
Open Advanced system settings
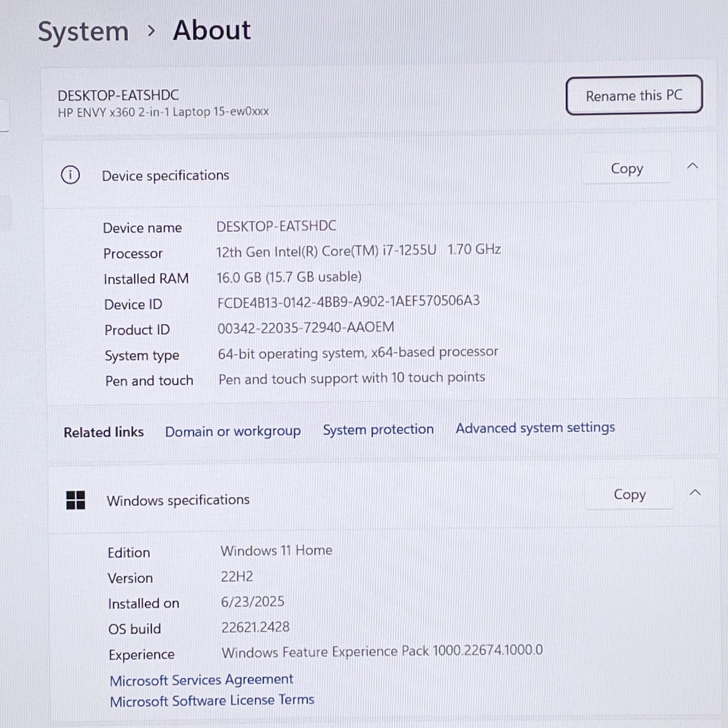pos(535,428)
